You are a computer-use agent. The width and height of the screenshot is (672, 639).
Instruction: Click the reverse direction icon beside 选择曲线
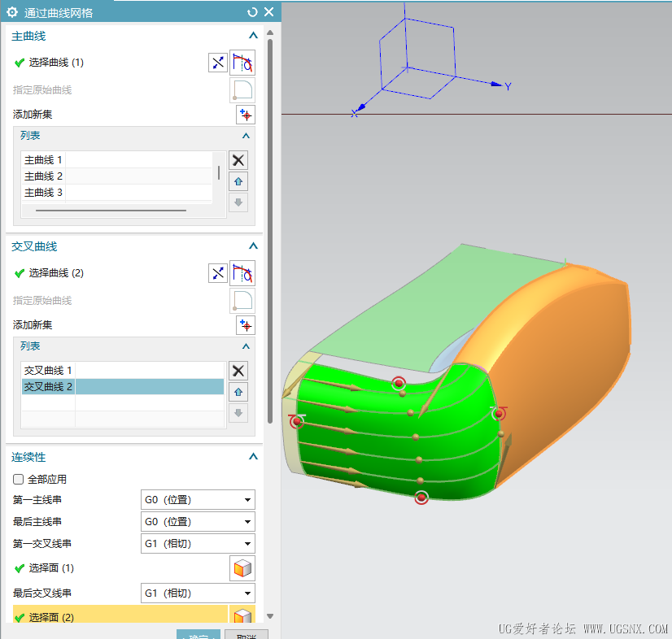[217, 63]
